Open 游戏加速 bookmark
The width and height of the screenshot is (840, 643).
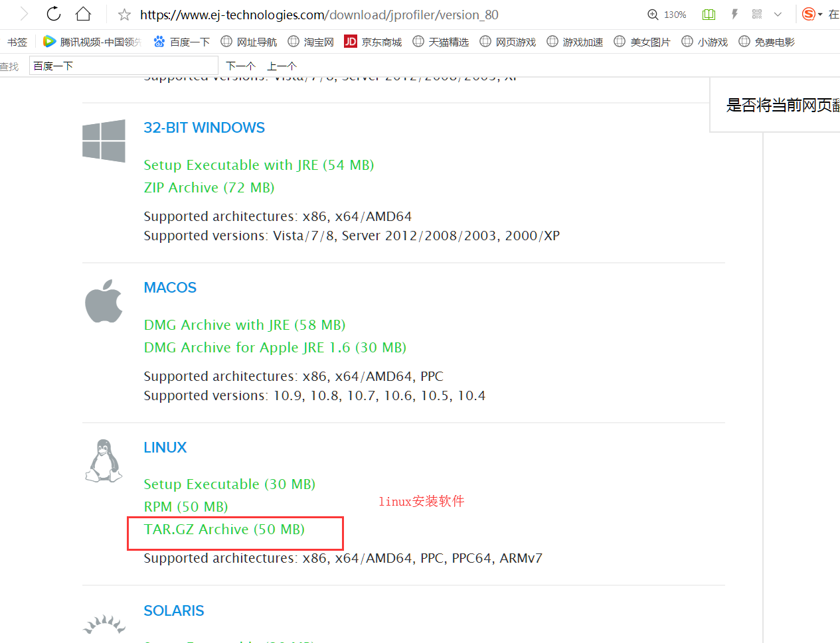click(575, 42)
